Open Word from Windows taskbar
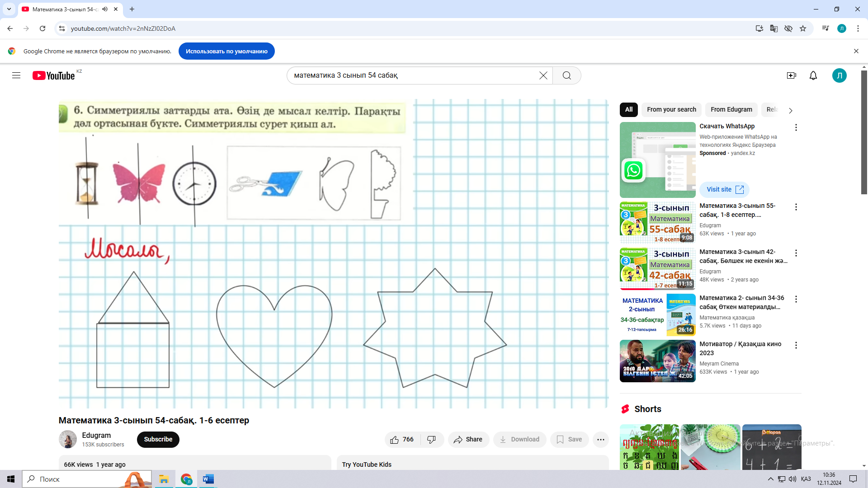 point(208,479)
